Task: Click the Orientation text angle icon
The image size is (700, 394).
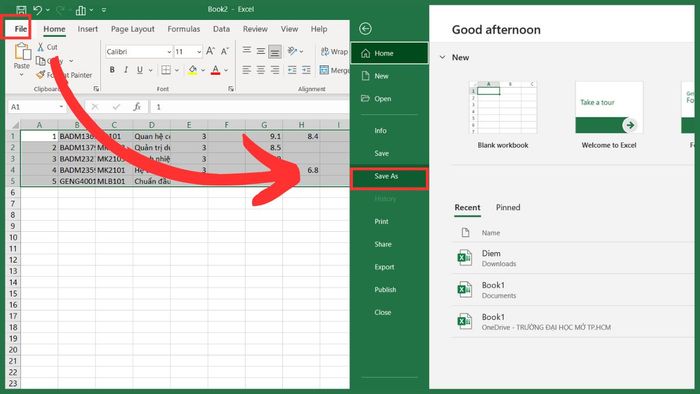Action: coord(292,51)
